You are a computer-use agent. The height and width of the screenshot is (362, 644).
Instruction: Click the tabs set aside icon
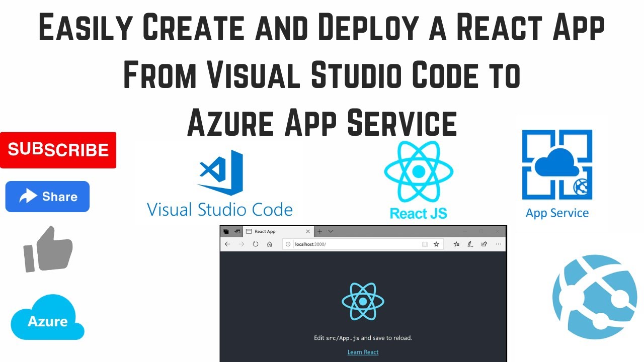coord(226,231)
